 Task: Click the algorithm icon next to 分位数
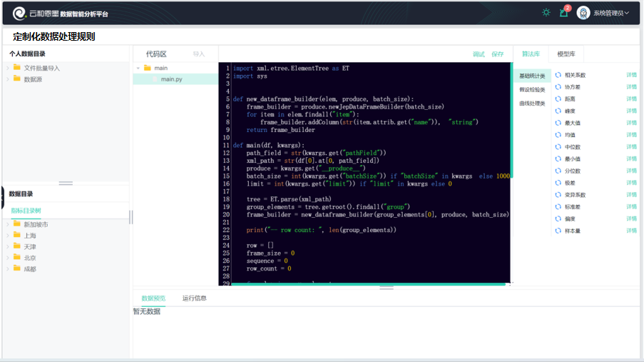pos(558,171)
